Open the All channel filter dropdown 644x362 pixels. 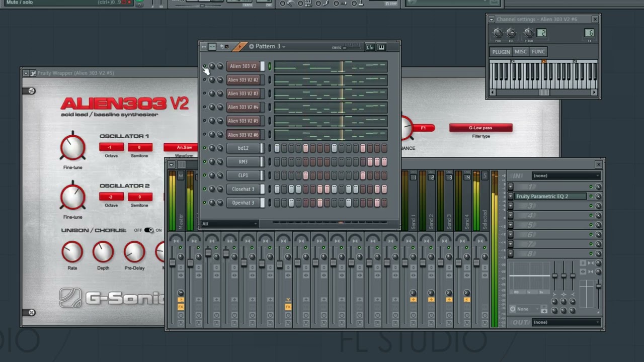pos(229,224)
